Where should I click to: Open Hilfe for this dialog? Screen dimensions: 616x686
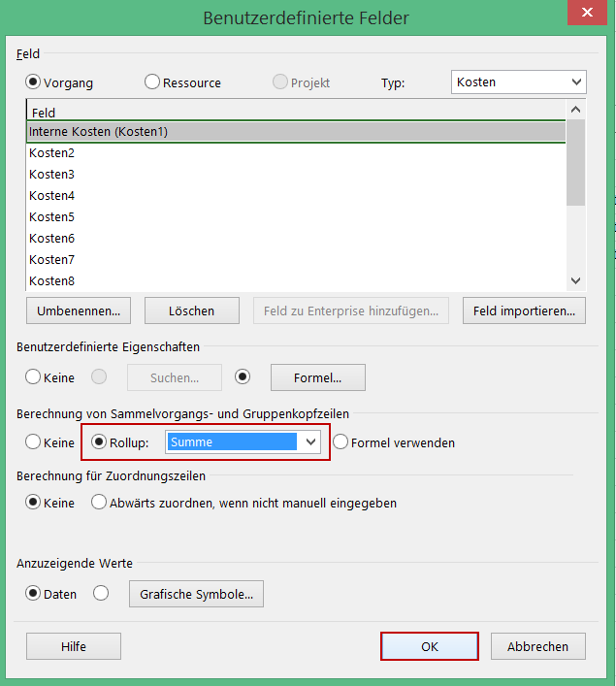coord(74,646)
